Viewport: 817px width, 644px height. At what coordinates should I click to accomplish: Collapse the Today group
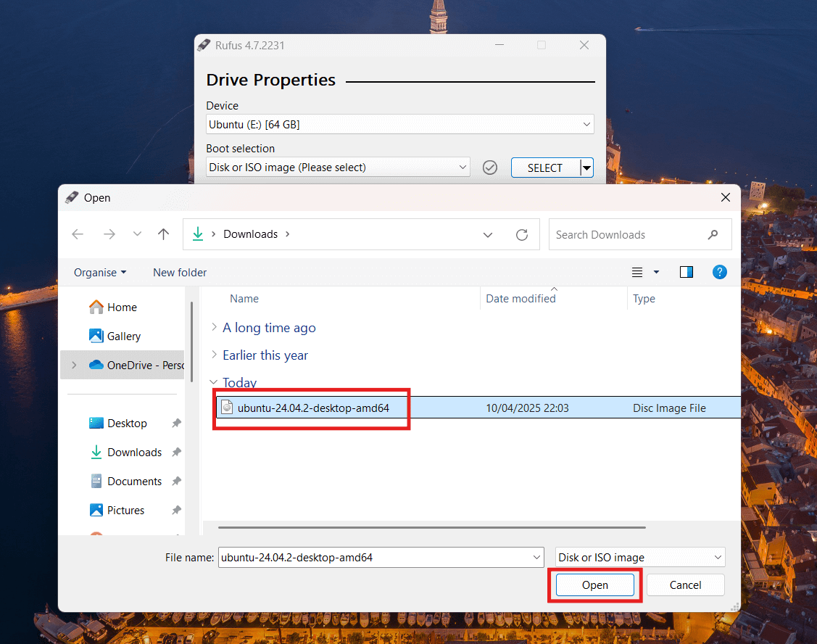tap(214, 382)
